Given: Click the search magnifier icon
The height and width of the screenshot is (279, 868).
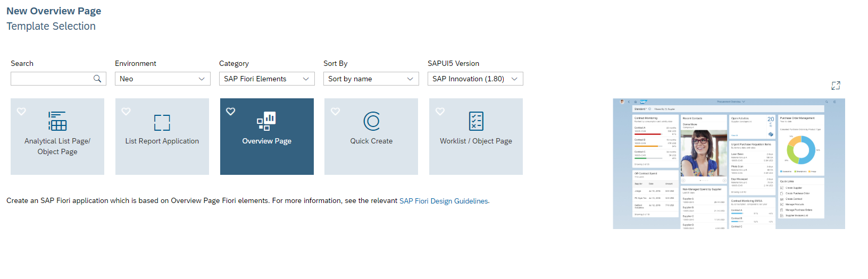Looking at the screenshot, I should [97, 79].
